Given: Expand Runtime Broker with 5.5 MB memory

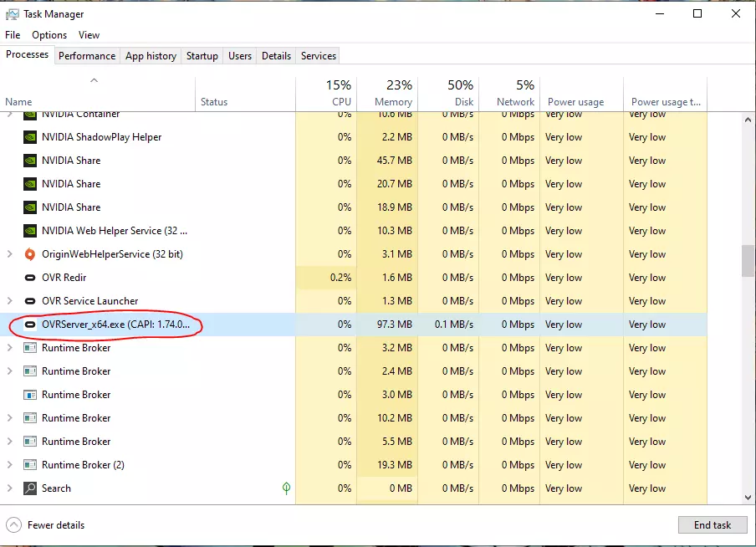Looking at the screenshot, I should click(10, 441).
